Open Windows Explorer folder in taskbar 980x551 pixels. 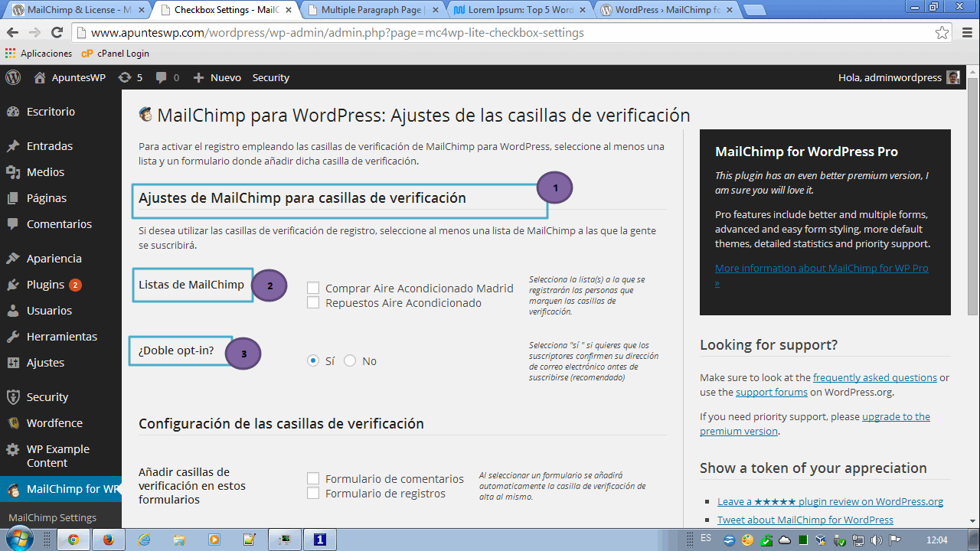point(179,540)
